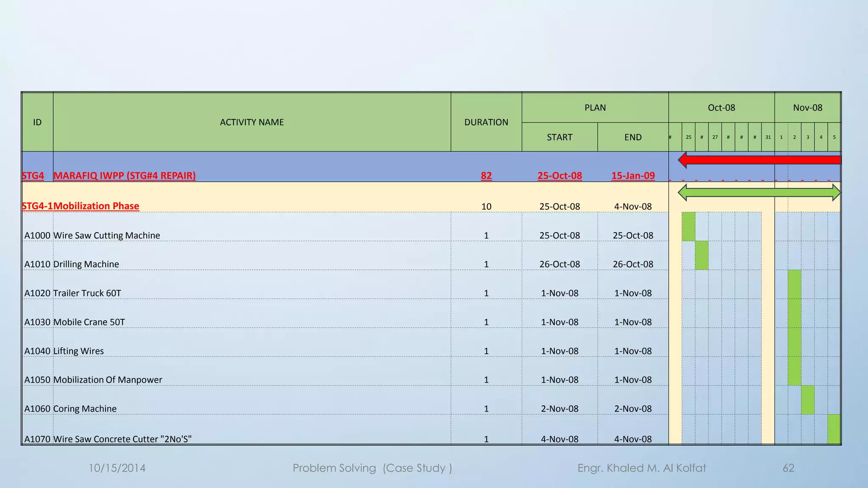868x488 pixels.
Task: Select day 25 in the Oct-08 timeline
Action: [x=688, y=137]
